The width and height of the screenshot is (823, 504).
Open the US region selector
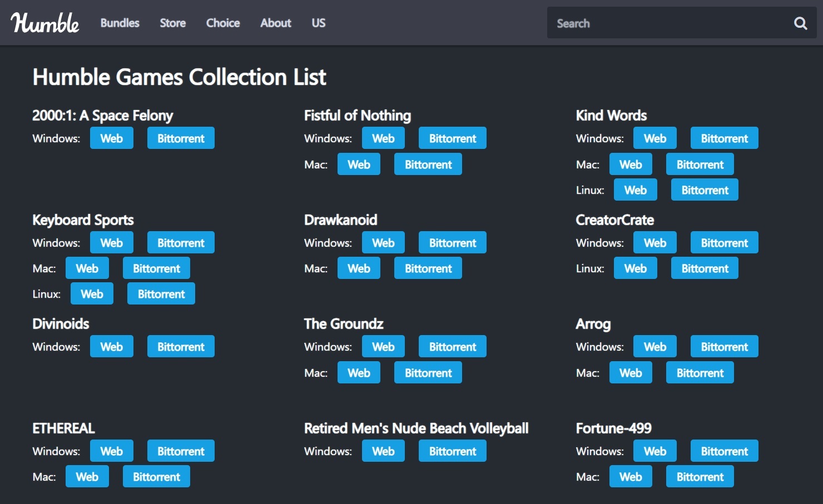click(x=319, y=23)
